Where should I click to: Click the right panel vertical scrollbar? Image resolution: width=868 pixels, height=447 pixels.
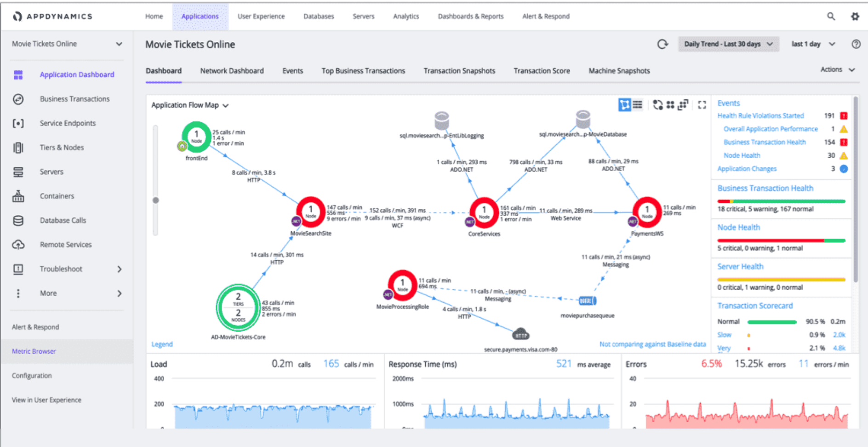coord(856,189)
